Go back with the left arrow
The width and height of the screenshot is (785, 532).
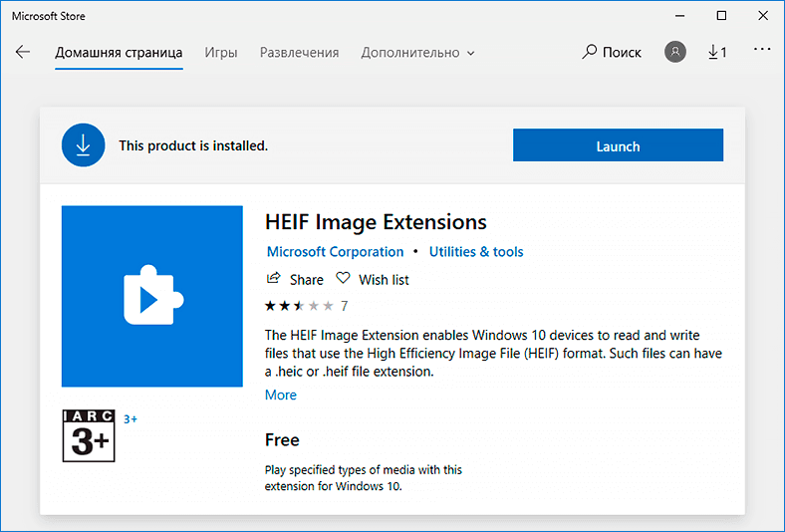coord(23,52)
